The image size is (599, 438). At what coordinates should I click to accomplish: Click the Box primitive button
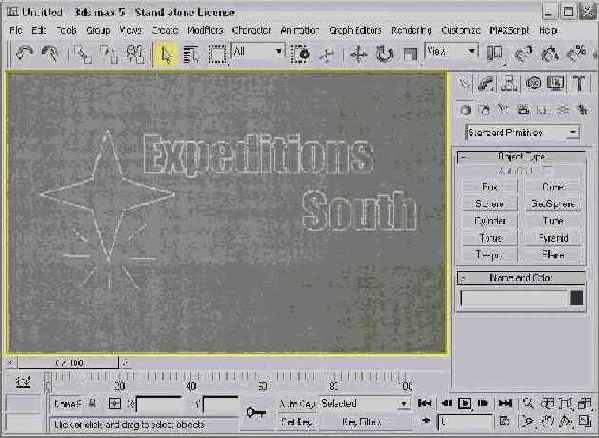[x=490, y=187]
